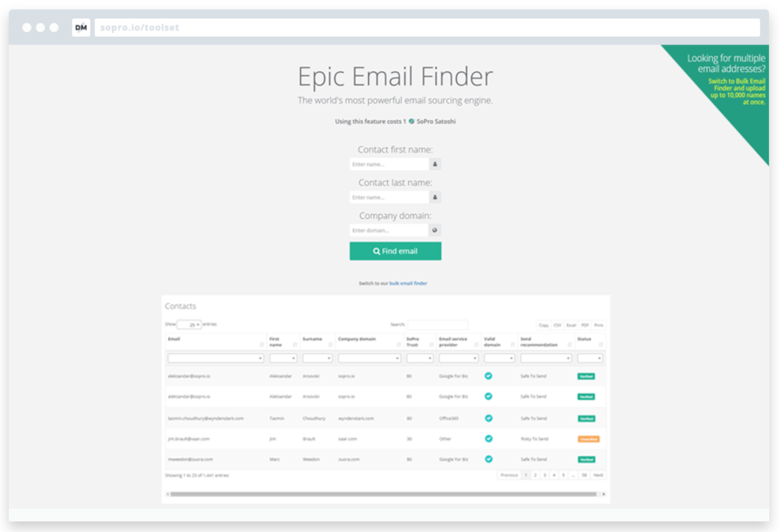Click the Previous pagination button
This screenshot has width=779, height=532.
pyautogui.click(x=509, y=475)
